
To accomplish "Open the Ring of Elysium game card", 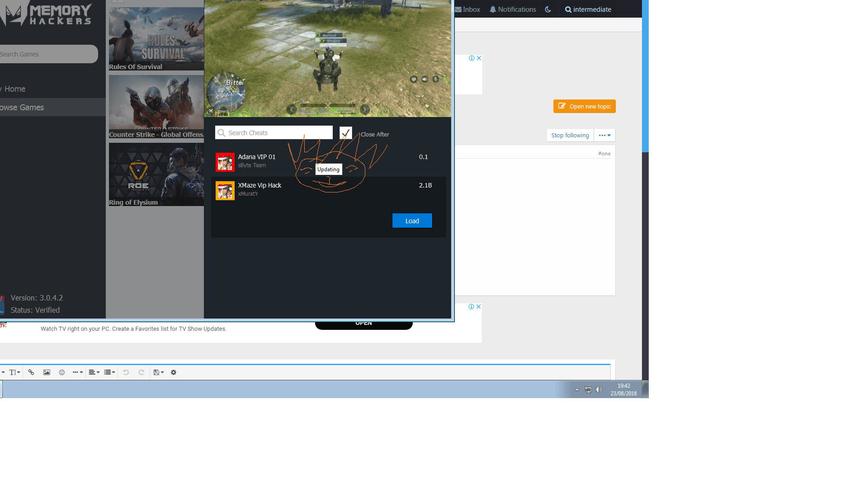I will tap(156, 174).
